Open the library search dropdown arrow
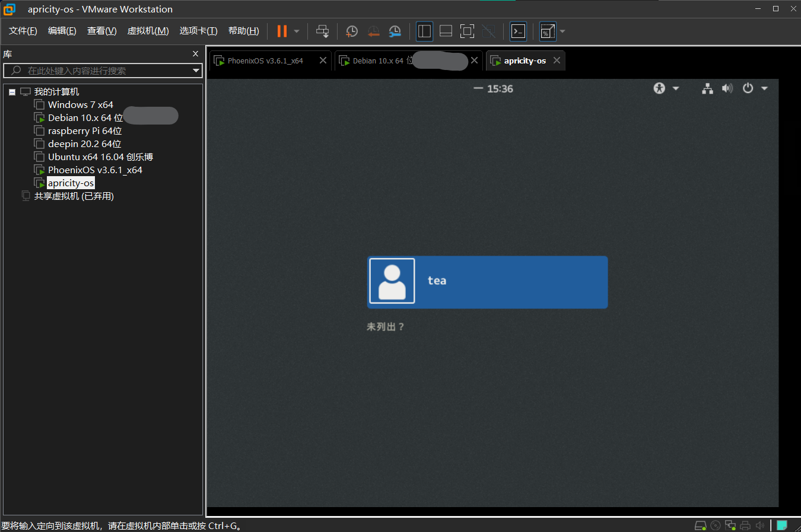The image size is (801, 532). pyautogui.click(x=196, y=71)
